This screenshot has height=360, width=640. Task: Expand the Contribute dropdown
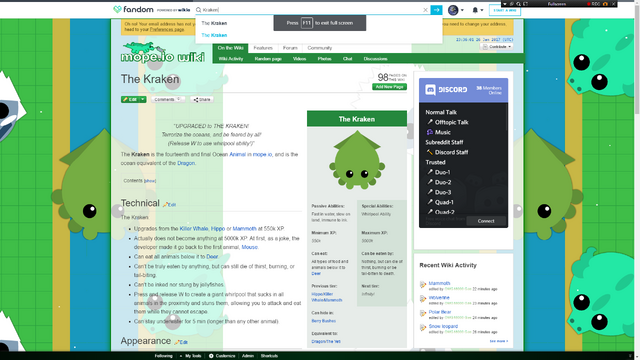tap(496, 47)
